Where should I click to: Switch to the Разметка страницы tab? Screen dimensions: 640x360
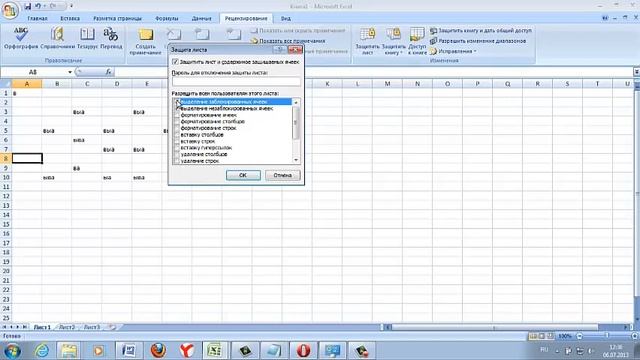click(118, 18)
